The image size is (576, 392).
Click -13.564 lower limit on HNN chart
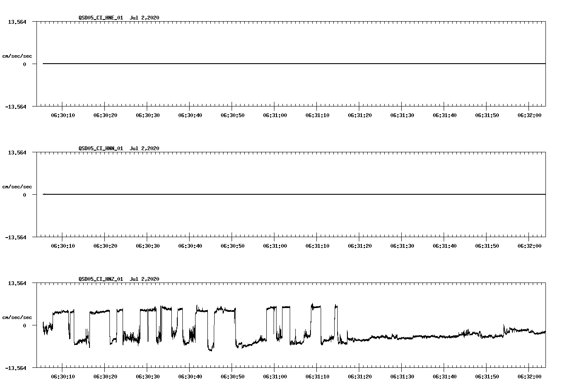click(x=16, y=238)
